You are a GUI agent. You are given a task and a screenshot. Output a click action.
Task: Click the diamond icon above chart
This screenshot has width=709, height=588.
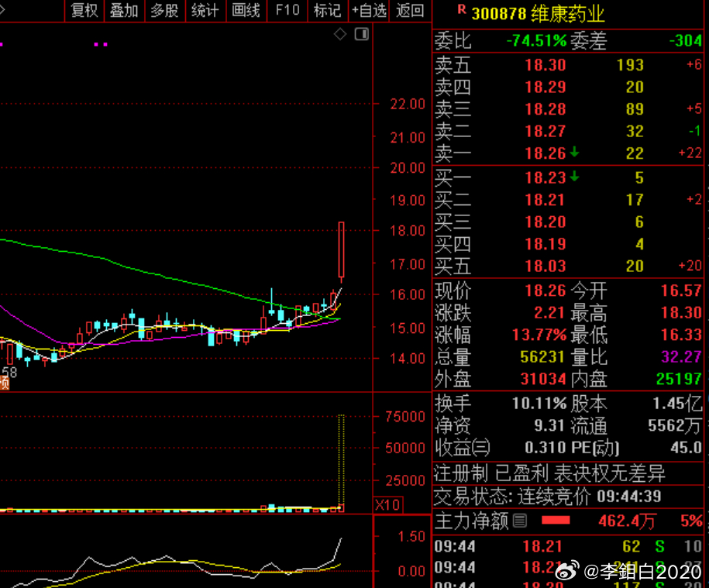(x=340, y=34)
